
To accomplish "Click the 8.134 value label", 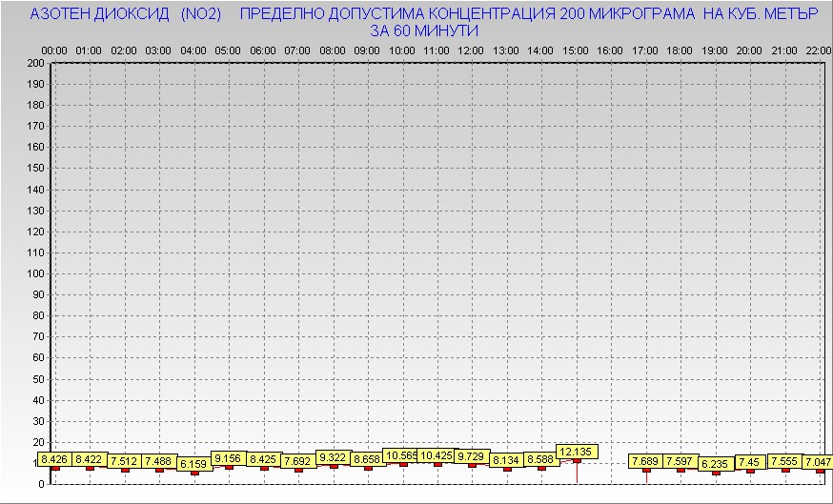I will [x=507, y=460].
